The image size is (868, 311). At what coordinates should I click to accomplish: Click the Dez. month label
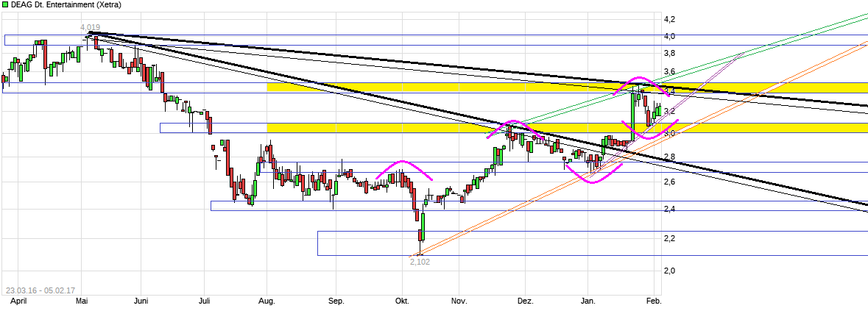pos(525,301)
